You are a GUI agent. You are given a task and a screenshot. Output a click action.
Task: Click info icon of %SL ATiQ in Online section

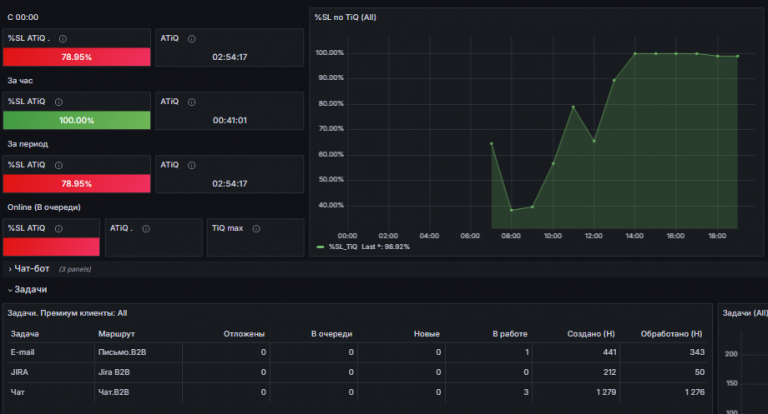(58, 229)
